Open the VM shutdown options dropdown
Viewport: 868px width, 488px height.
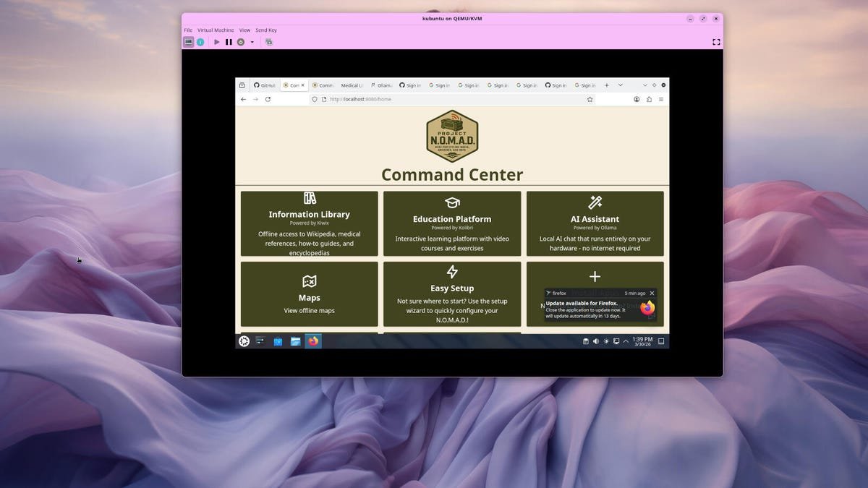click(251, 41)
